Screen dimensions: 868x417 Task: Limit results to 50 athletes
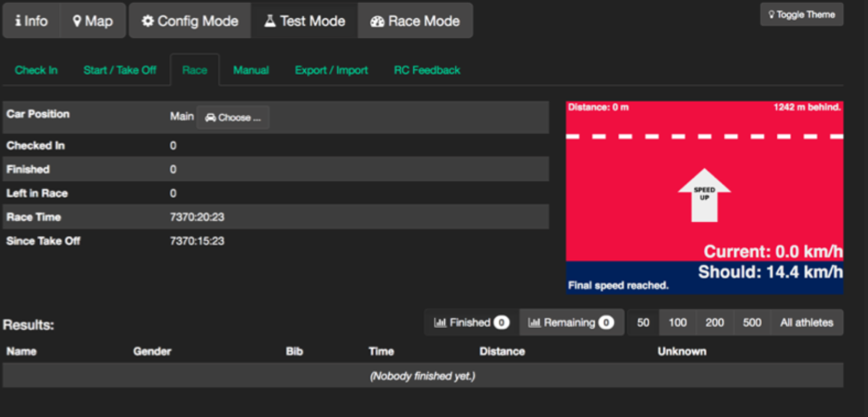[x=643, y=323]
